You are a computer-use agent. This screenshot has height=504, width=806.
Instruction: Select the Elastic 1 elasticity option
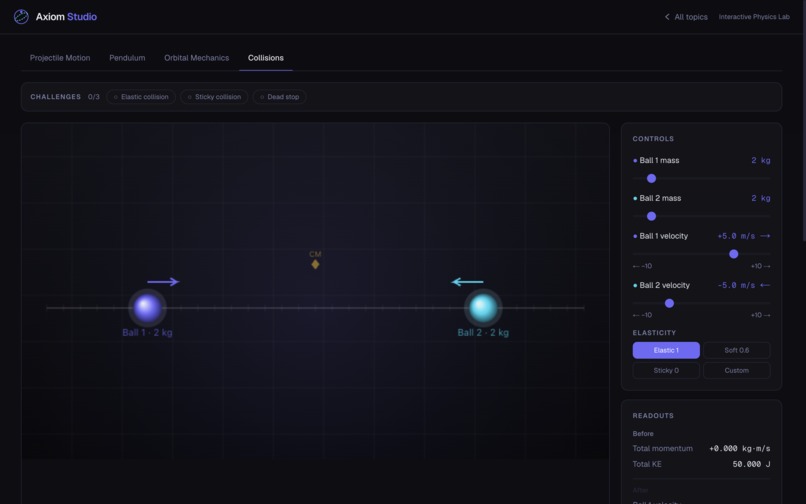click(666, 350)
